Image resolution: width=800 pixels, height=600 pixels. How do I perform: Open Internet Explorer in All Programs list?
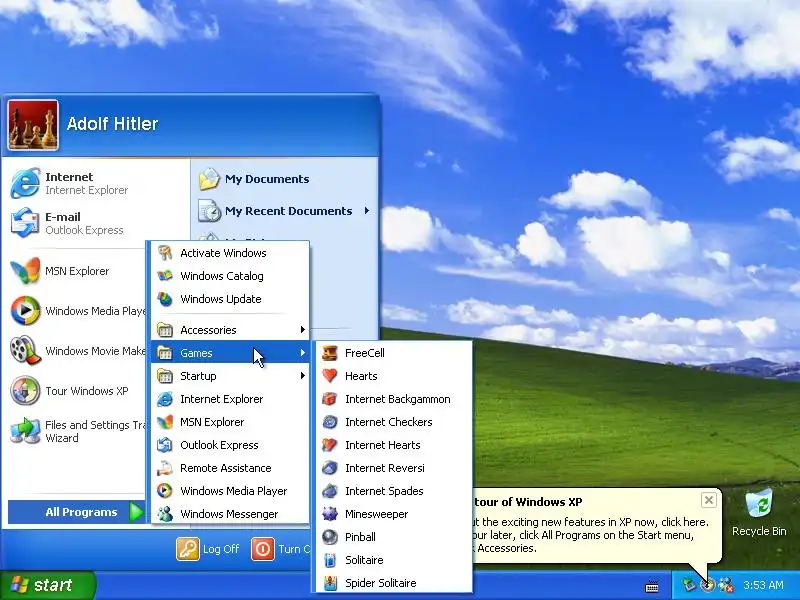tap(230, 399)
